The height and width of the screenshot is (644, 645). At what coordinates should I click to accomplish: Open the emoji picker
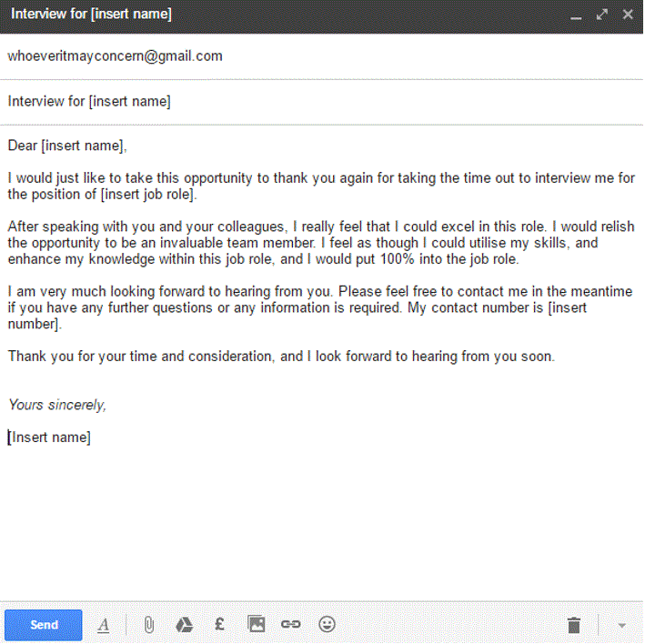click(328, 625)
